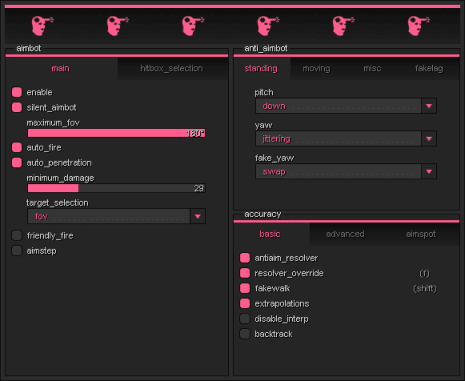
Task: Select accuracy basic tab
Action: click(271, 234)
